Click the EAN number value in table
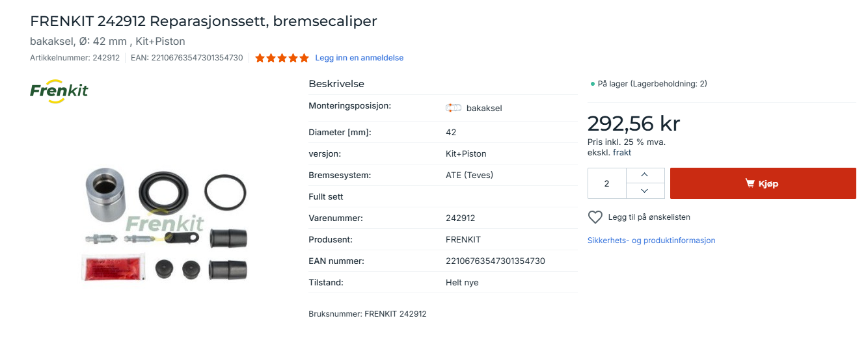The height and width of the screenshot is (340, 868). pos(495,261)
